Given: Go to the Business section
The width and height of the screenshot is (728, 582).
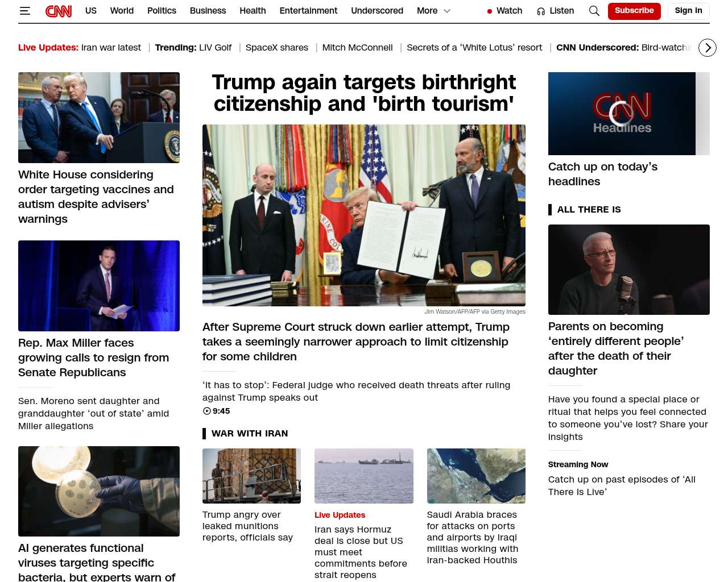Looking at the screenshot, I should (208, 11).
